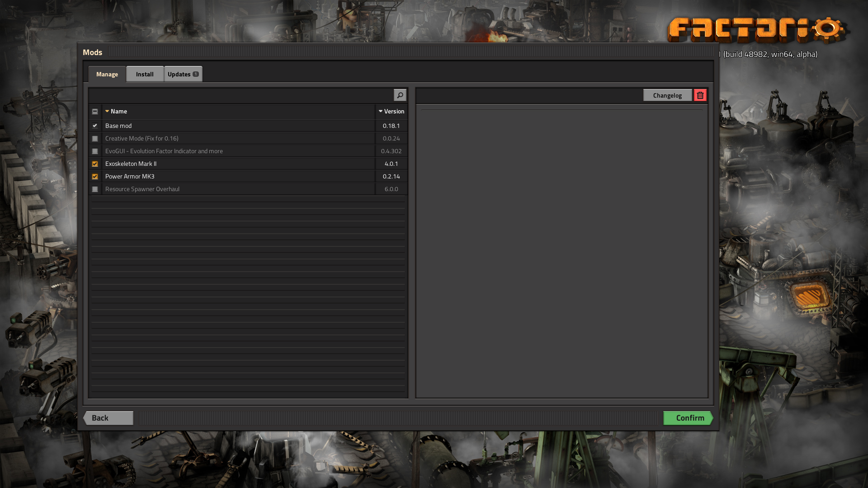Sort mods by Version column
The image size is (868, 488).
tap(392, 111)
